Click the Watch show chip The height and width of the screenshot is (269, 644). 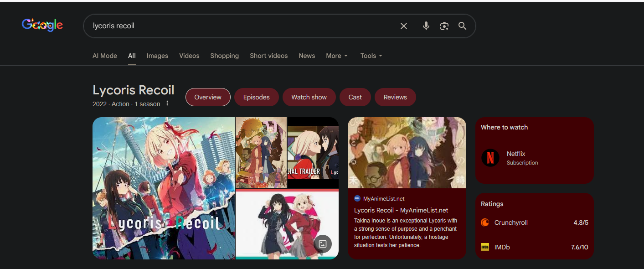[309, 97]
